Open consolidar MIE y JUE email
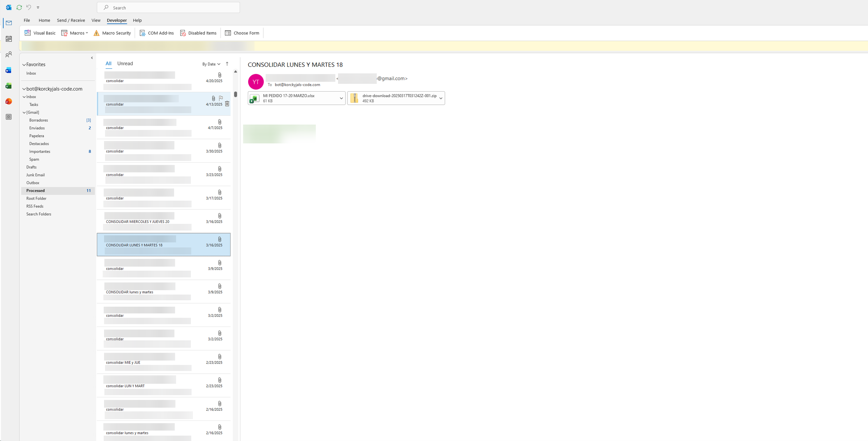Screen dimensions: 868x441 pyautogui.click(x=164, y=362)
